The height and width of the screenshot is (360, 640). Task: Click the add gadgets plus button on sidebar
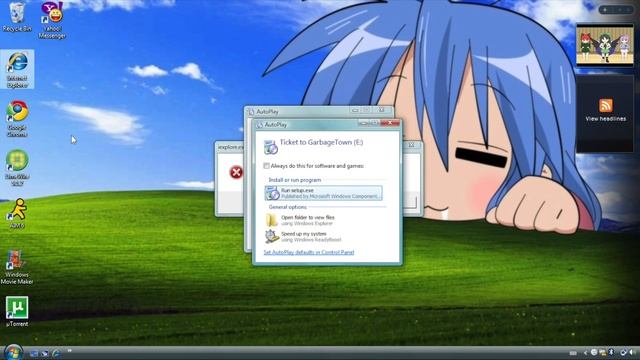[x=605, y=9]
